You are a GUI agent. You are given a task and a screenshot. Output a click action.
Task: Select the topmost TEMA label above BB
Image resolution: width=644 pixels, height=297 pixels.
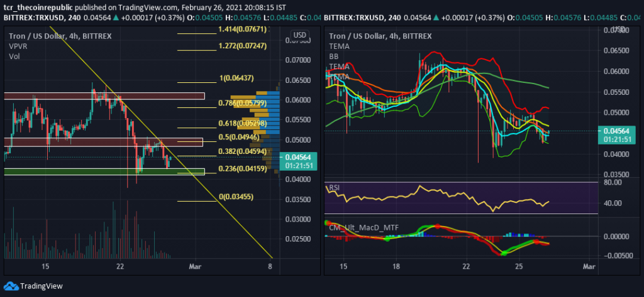click(x=339, y=46)
